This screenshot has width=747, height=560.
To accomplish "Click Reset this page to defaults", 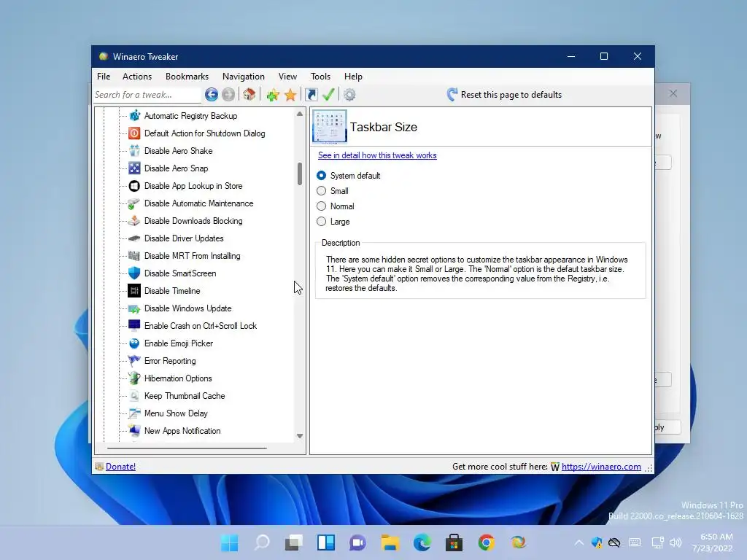I will click(x=505, y=94).
